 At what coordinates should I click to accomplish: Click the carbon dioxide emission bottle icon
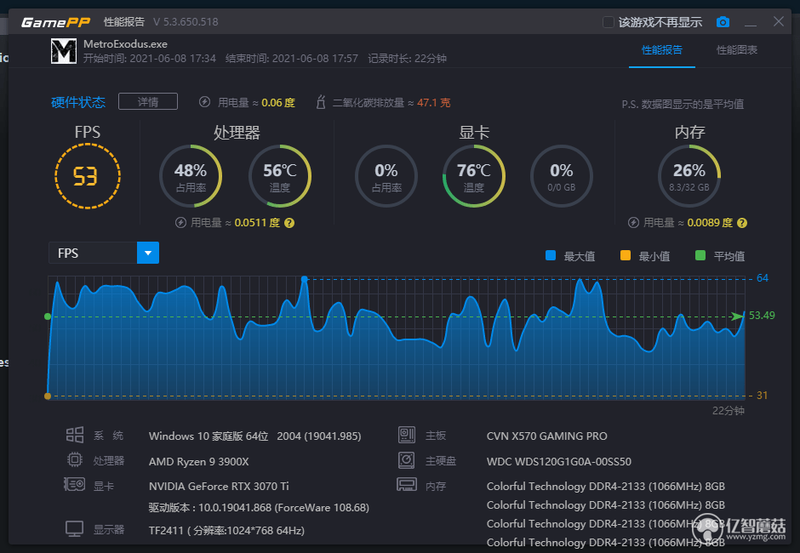point(320,102)
